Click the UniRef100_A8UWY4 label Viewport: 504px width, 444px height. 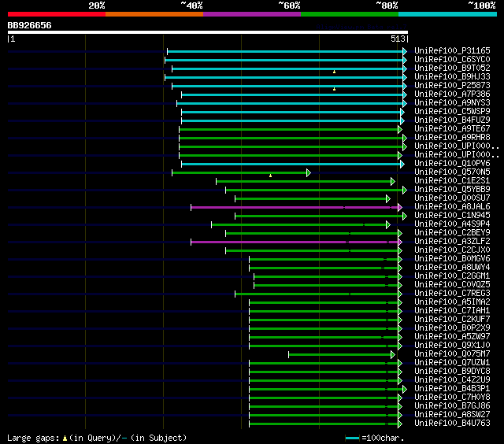(x=452, y=268)
